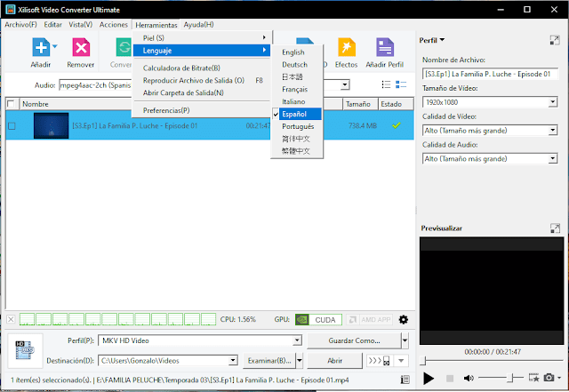Toggle CUDA GPU acceleration
569x392 pixels.
(318, 320)
